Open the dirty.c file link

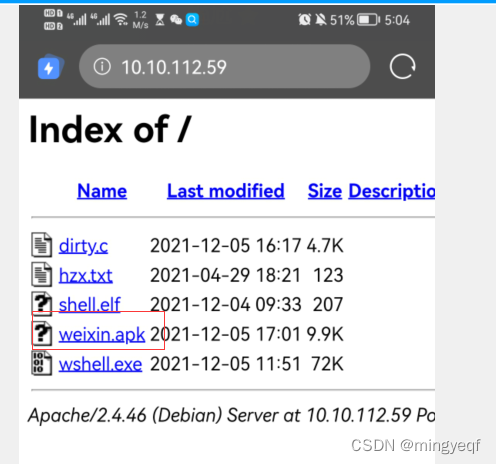(x=83, y=246)
